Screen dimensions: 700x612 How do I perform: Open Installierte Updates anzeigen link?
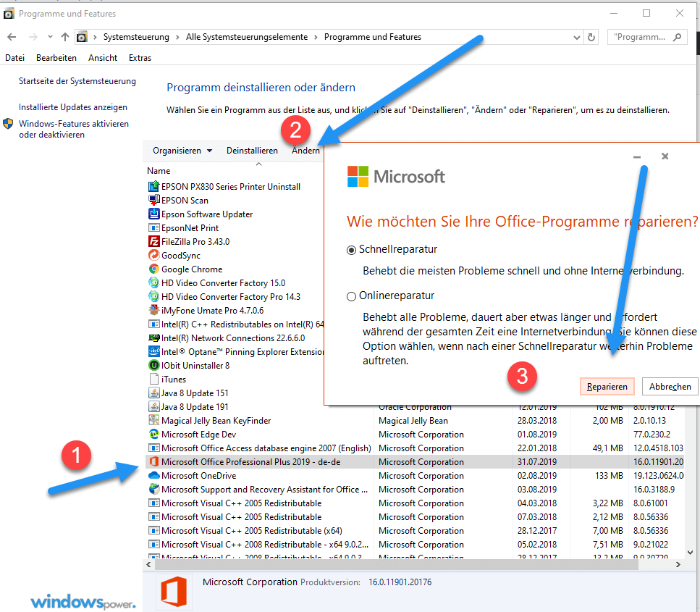click(x=73, y=107)
